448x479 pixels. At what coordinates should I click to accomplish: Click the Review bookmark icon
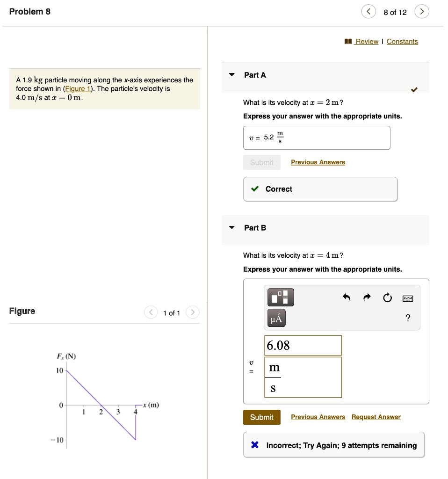(348, 41)
